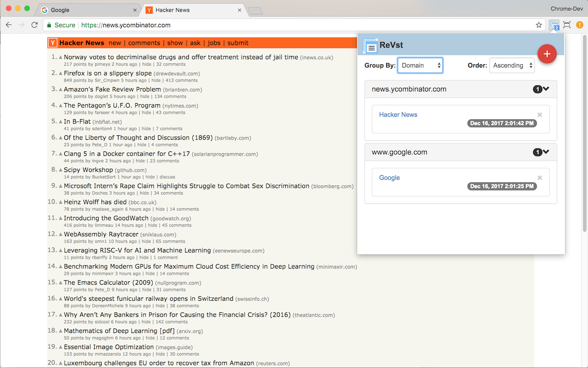
Task: Click the Hacker News site title
Action: (82, 43)
